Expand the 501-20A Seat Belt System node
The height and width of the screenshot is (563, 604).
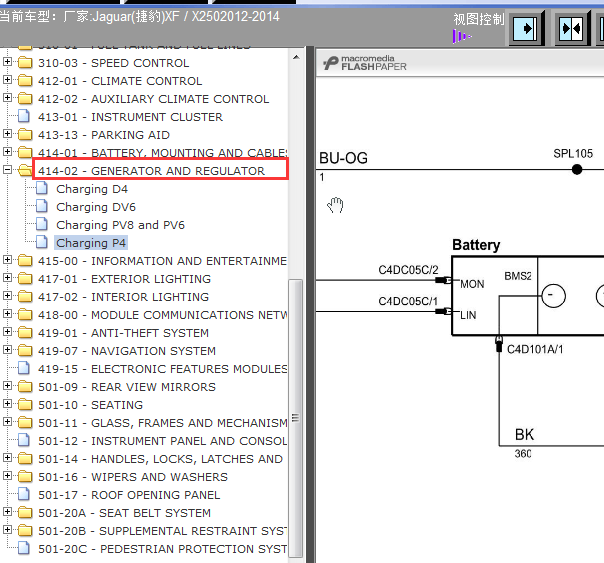tap(7, 512)
